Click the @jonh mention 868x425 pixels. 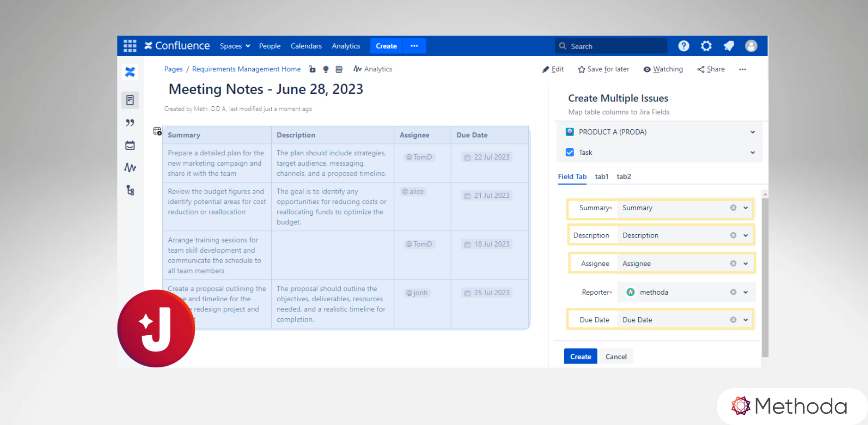417,293
